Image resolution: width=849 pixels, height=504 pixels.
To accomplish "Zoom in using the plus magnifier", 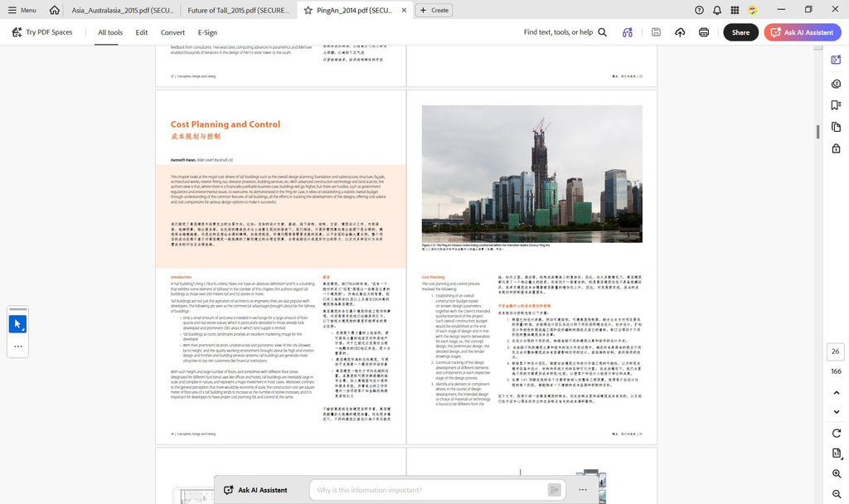I will 837,473.
